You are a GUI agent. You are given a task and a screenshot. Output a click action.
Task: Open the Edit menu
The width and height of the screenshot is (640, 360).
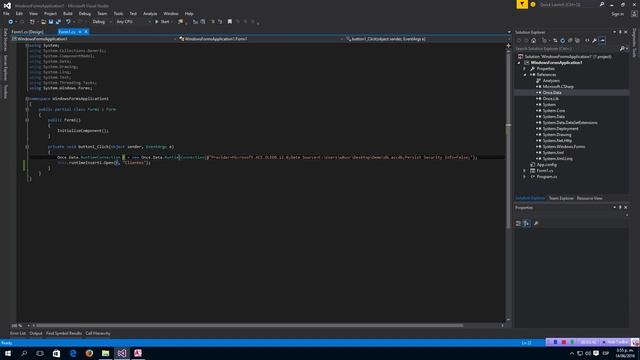[19, 13]
